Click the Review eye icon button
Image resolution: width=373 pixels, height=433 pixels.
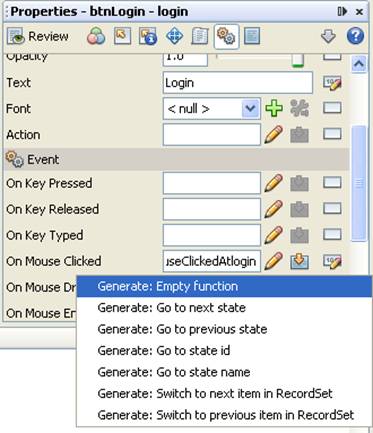coord(38,36)
